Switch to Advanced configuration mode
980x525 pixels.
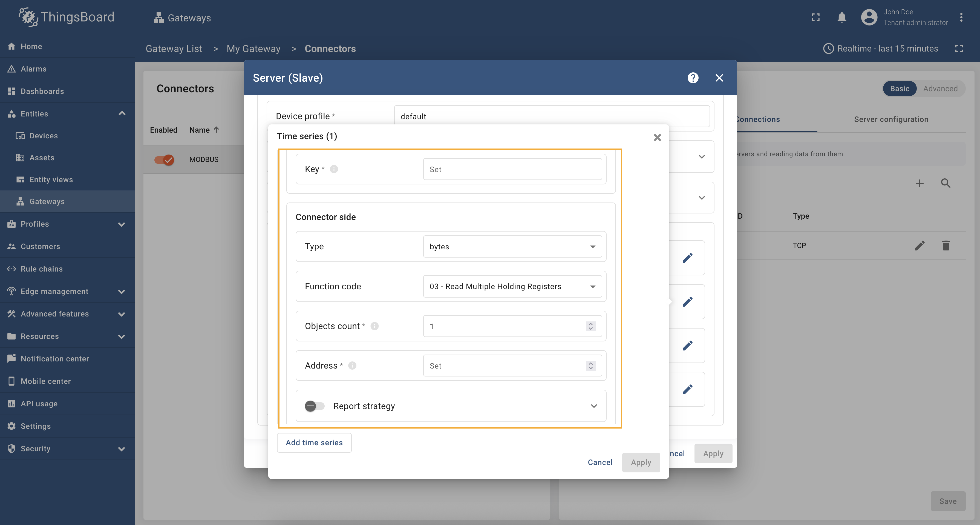tap(940, 89)
